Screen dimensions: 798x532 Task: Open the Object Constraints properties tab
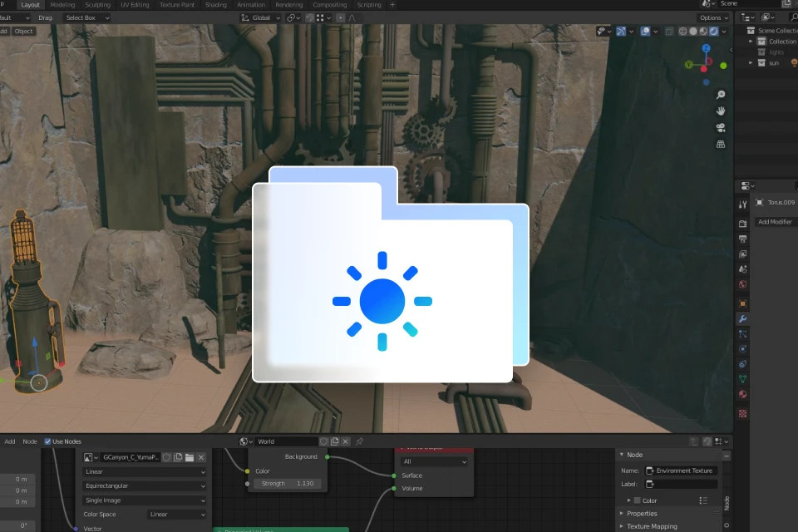pyautogui.click(x=742, y=364)
